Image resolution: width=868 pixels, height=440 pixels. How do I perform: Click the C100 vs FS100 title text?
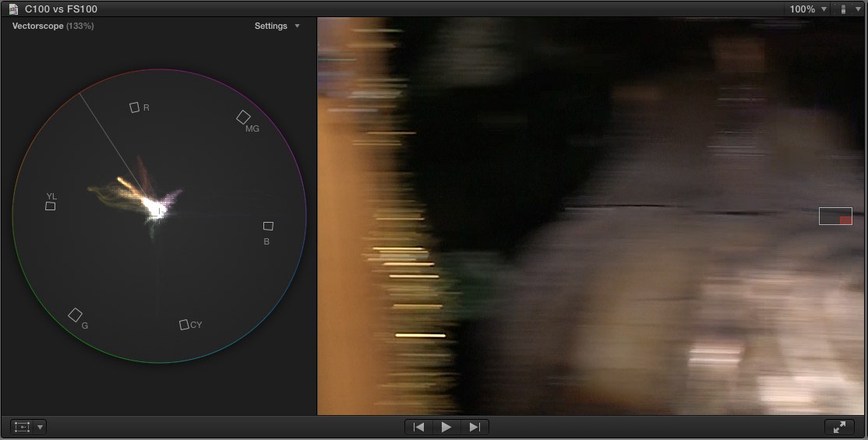61,9
